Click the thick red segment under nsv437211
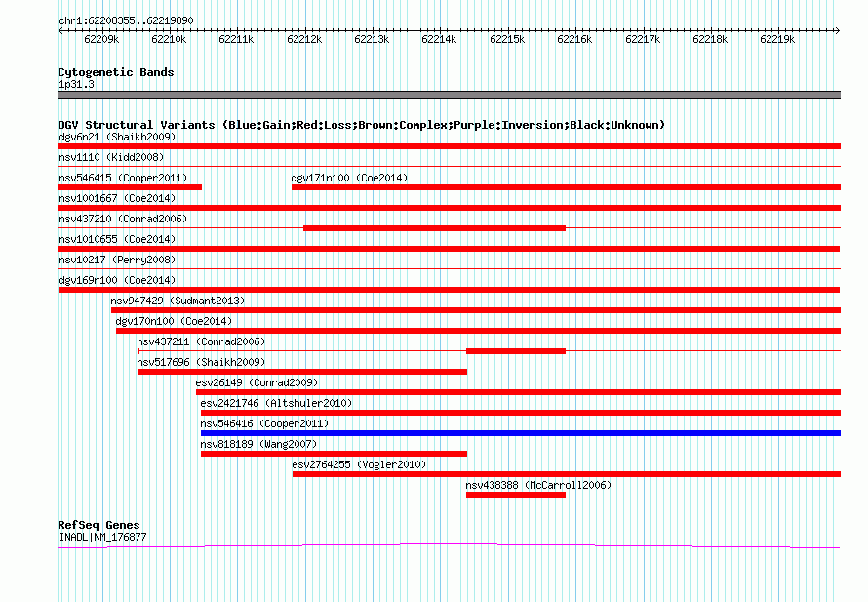 pos(516,351)
